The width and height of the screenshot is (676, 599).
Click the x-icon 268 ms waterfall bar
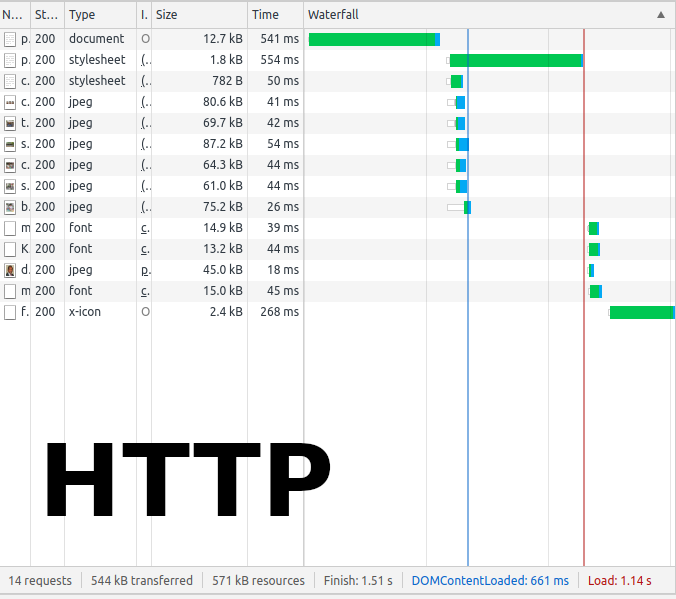(x=642, y=313)
